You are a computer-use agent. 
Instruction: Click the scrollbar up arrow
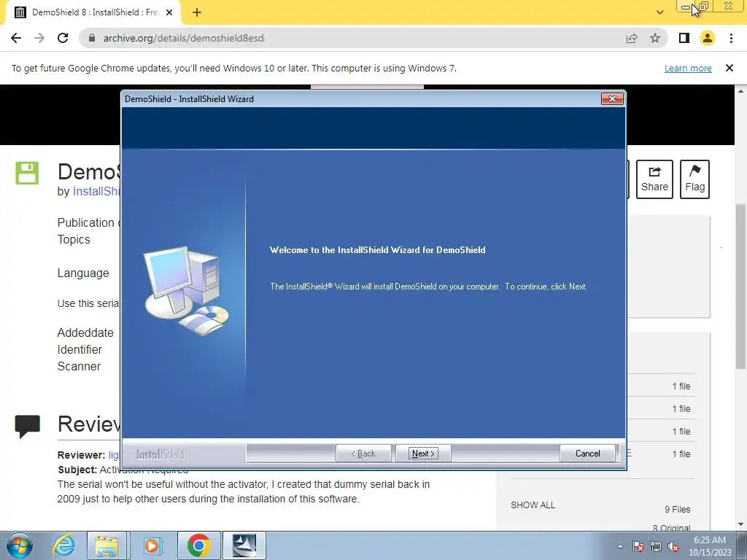pos(741,90)
